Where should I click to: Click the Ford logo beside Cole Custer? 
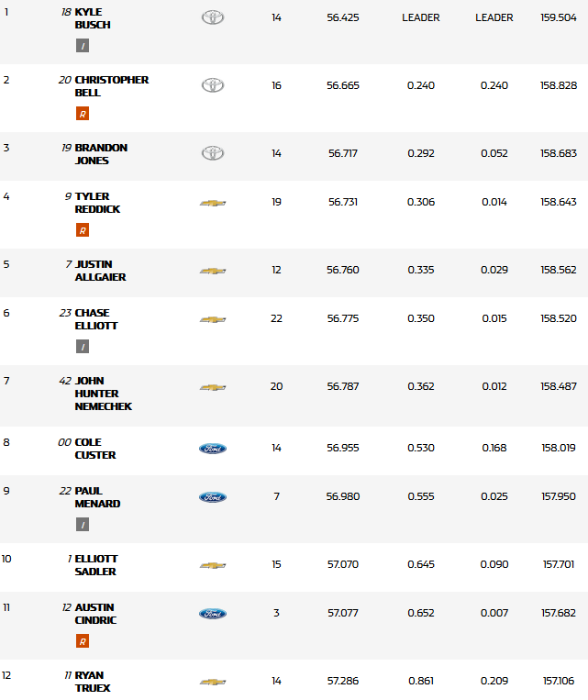pyautogui.click(x=213, y=449)
